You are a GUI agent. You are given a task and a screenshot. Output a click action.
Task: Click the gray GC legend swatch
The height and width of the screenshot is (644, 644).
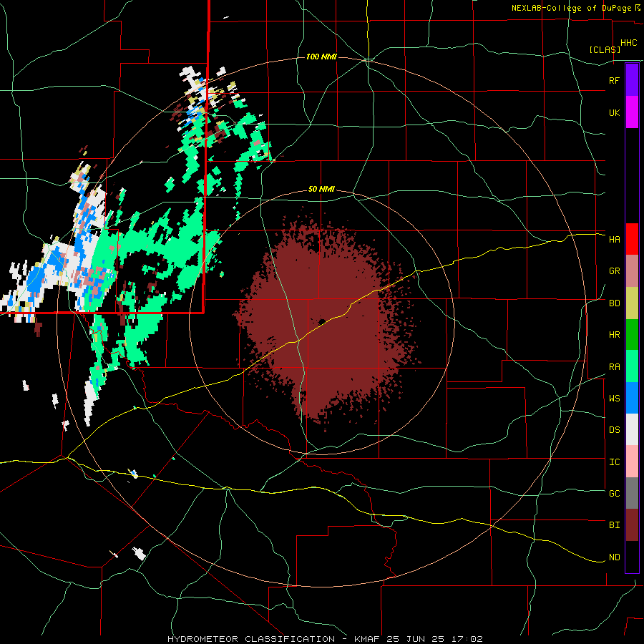(632, 493)
